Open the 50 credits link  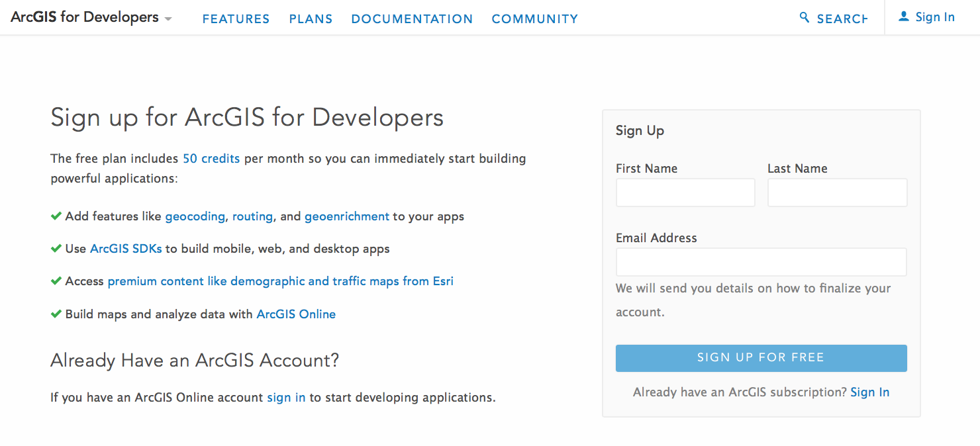coord(211,159)
